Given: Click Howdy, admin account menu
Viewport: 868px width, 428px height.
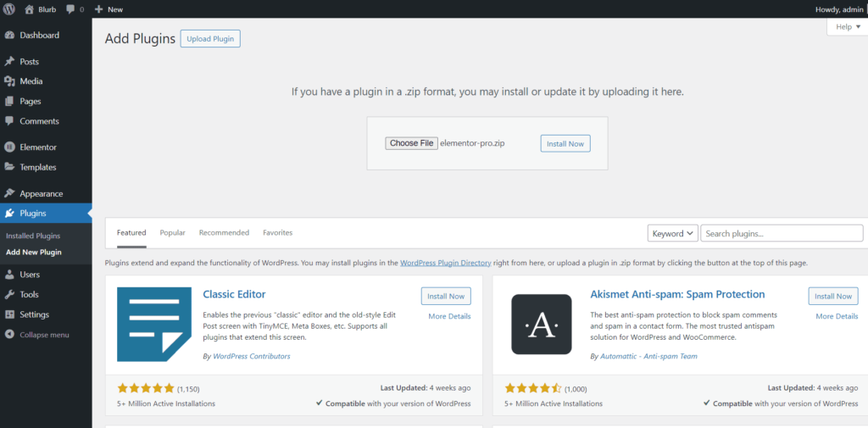Looking at the screenshot, I should pyautogui.click(x=839, y=9).
